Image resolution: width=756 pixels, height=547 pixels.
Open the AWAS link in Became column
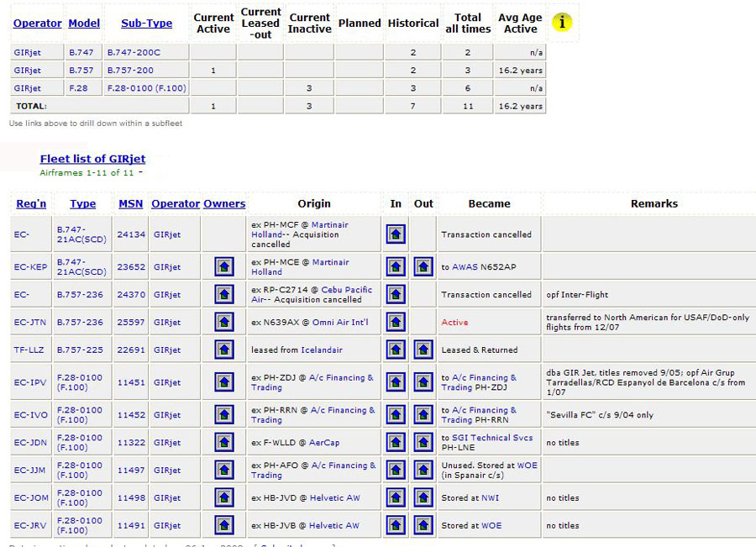click(x=465, y=267)
